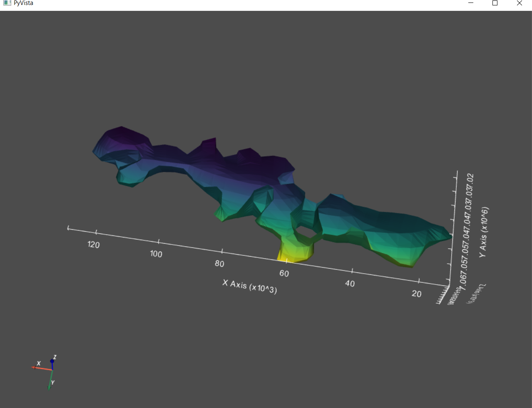The image size is (532, 408).
Task: Click the X label on the orientation axes
Action: pos(38,362)
